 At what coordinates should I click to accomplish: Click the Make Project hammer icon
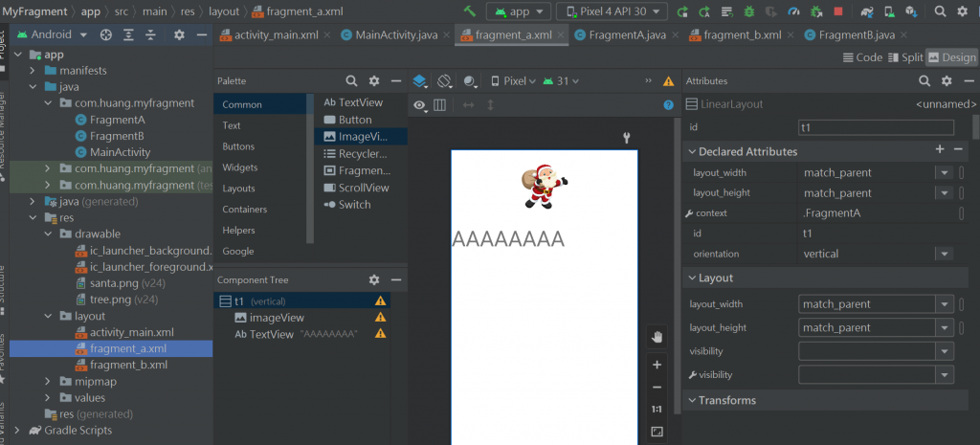tap(469, 11)
